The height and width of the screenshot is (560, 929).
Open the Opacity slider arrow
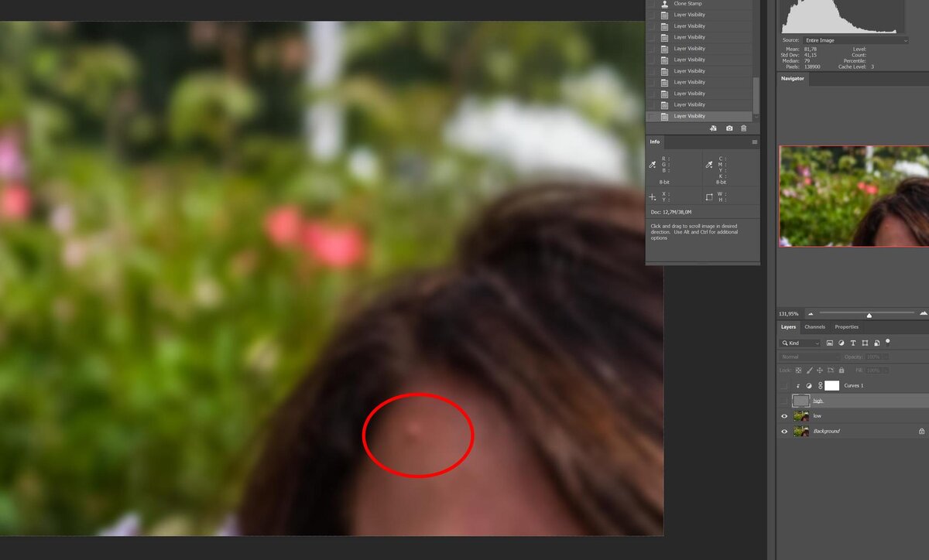pyautogui.click(x=886, y=357)
